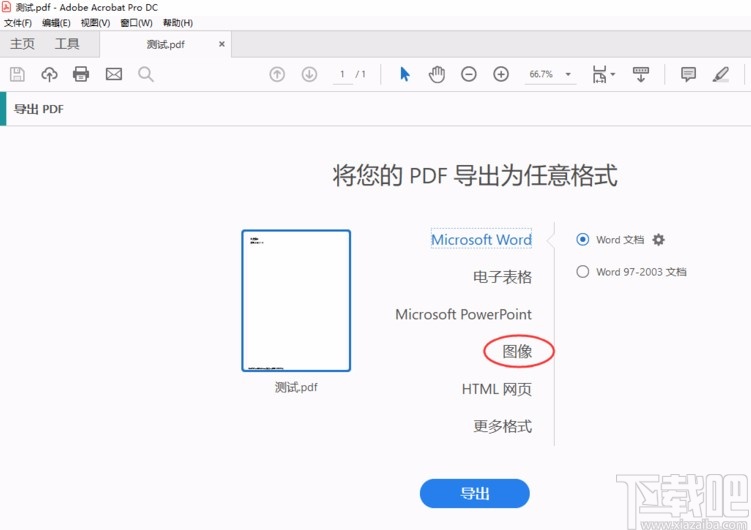Upload file to cloud icon
Screen dimensions: 751x530
coord(49,74)
